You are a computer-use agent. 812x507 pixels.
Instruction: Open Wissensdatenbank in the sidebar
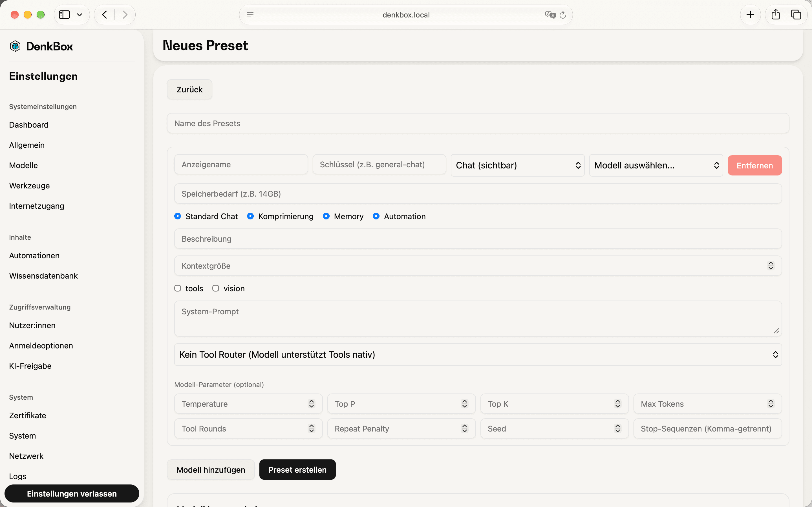point(43,276)
